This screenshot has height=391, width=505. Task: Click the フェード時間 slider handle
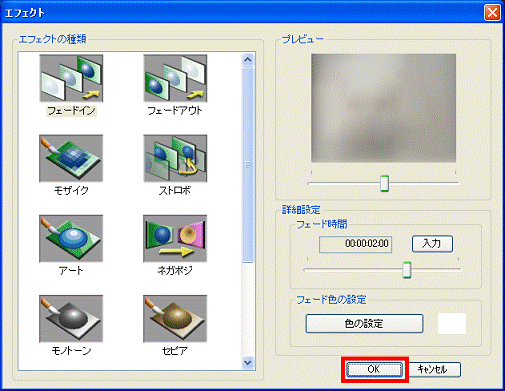[407, 270]
